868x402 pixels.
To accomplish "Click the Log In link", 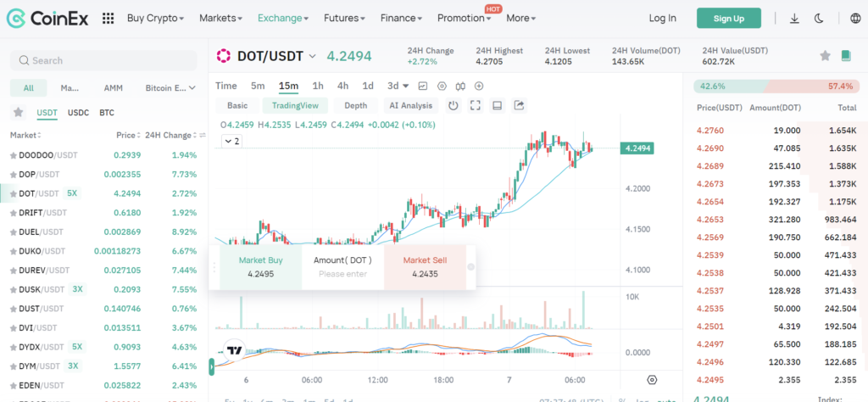I will coord(663,19).
